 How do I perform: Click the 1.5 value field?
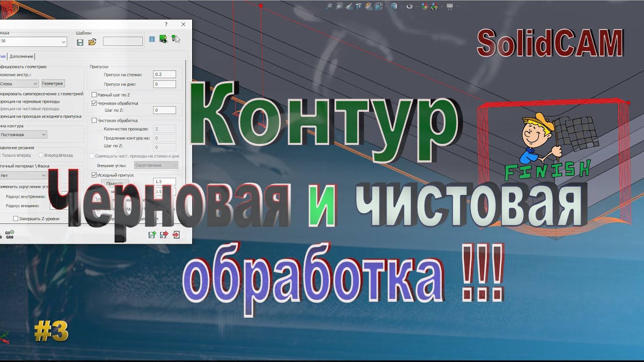[x=165, y=182]
